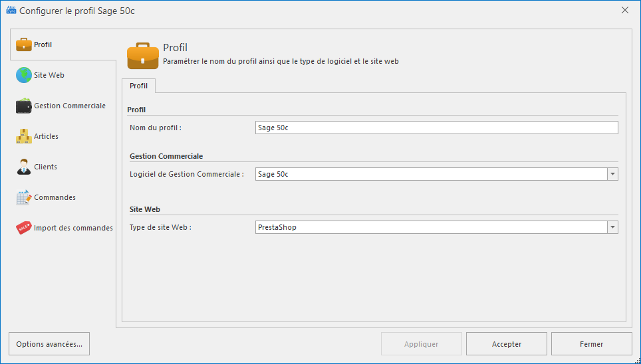The image size is (641, 364).
Task: Click the Gestion Commerciale wallet icon
Action: pos(24,106)
